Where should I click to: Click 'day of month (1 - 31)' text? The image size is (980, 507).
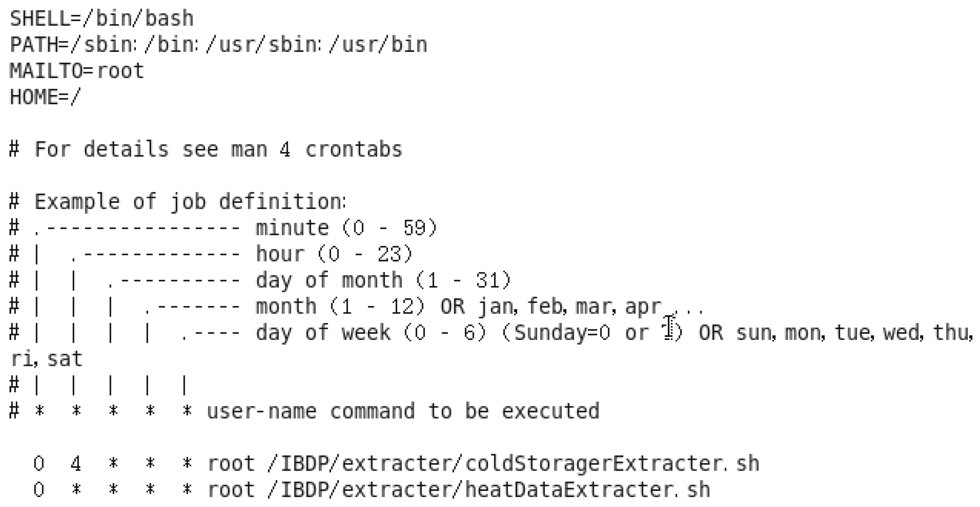(383, 281)
